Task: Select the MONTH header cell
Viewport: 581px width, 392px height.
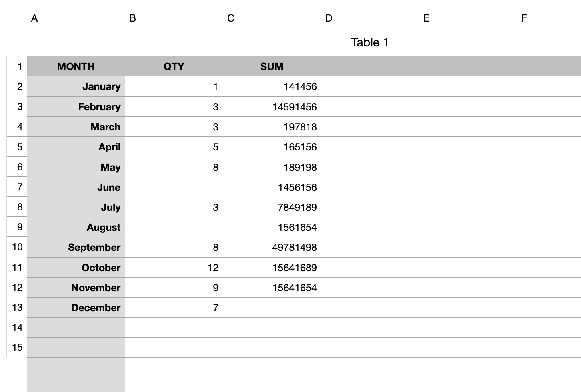Action: (76, 66)
